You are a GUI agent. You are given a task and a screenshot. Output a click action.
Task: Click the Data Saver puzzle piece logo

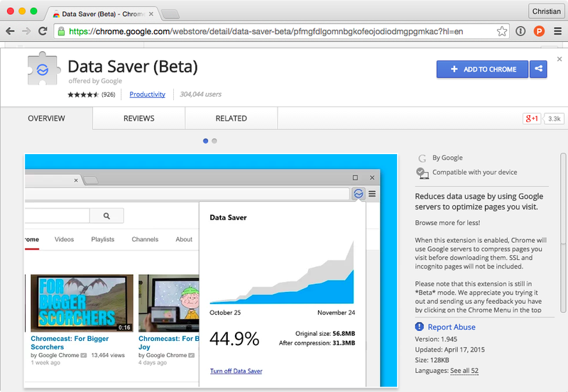43,68
